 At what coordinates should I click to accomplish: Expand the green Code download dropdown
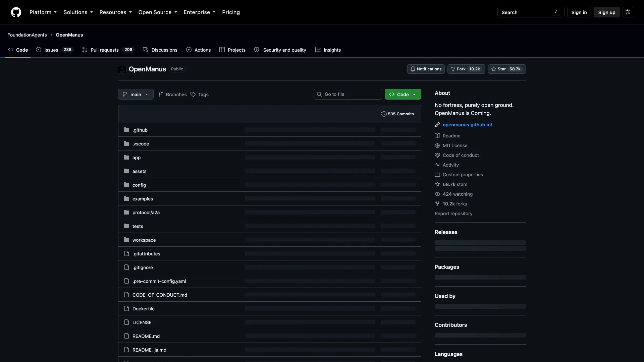click(403, 94)
